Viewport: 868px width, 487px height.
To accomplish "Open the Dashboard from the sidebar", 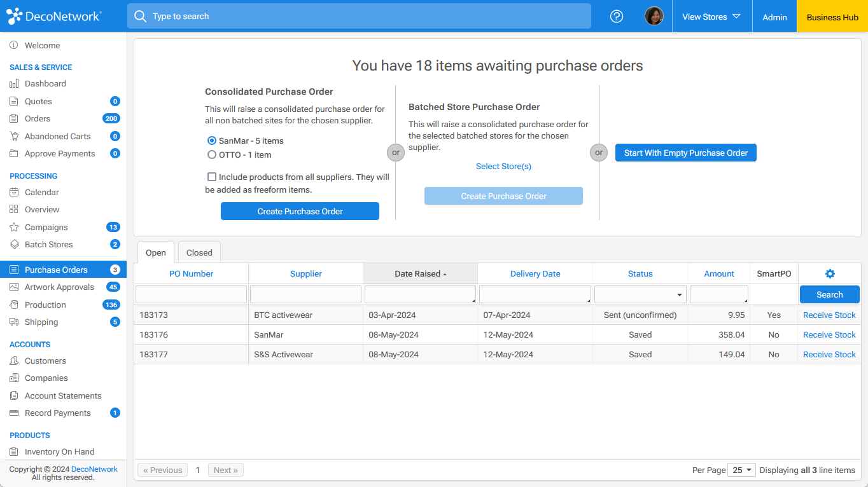I will (45, 83).
